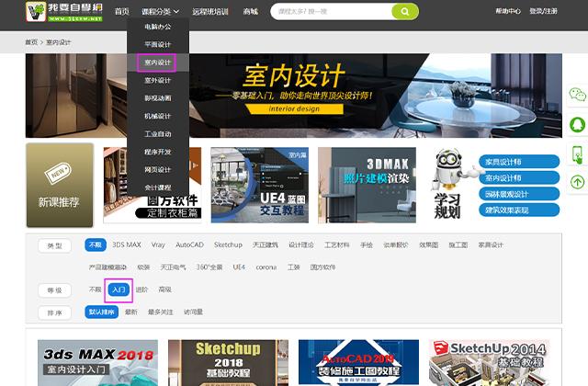Select 不限 in the 类型 filter row
The width and height of the screenshot is (588, 386).
point(96,245)
